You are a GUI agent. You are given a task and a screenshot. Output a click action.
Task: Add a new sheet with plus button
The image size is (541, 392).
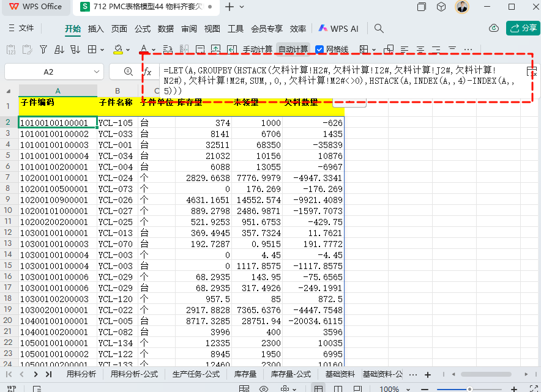click(x=428, y=374)
